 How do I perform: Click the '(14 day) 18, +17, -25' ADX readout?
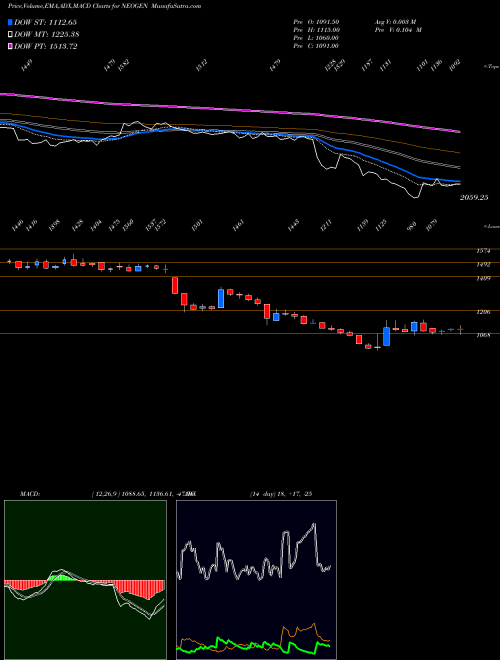(x=281, y=494)
